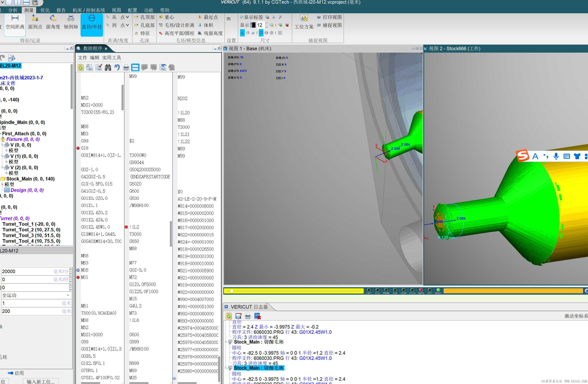Decrease label font size stepper down
Screen dimensions: 588x384
pyautogui.click(x=267, y=27)
